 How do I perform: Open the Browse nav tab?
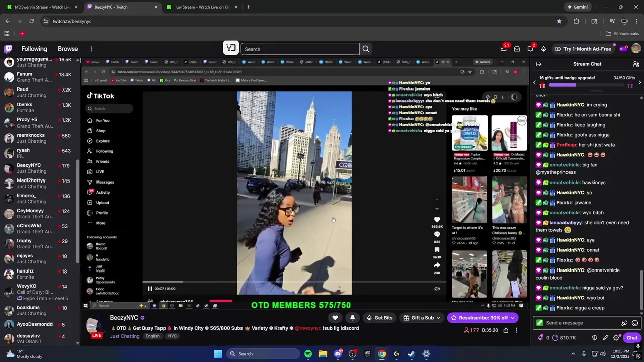68,49
